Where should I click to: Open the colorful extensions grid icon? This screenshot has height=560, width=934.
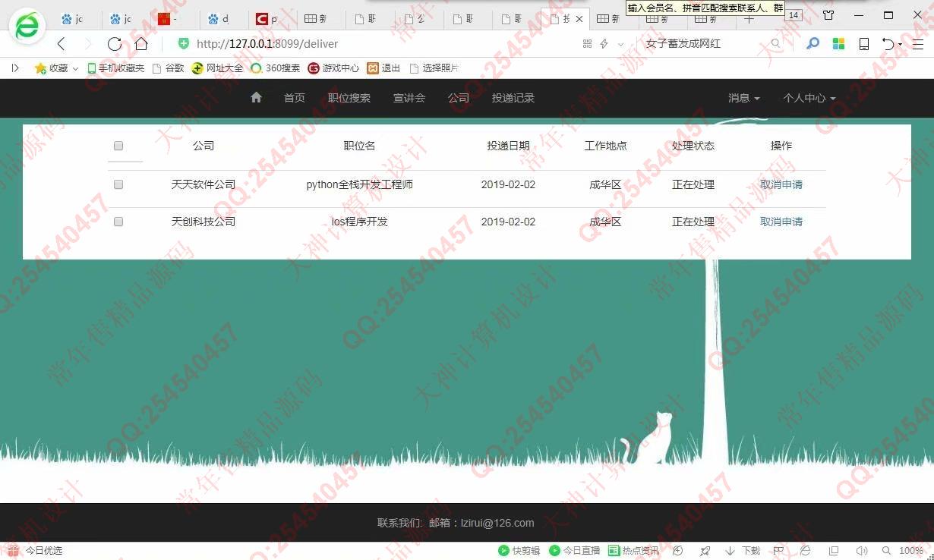[x=838, y=44]
